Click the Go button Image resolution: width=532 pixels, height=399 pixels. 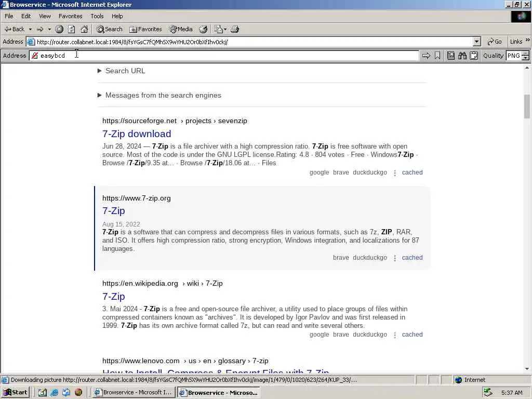coord(495,42)
